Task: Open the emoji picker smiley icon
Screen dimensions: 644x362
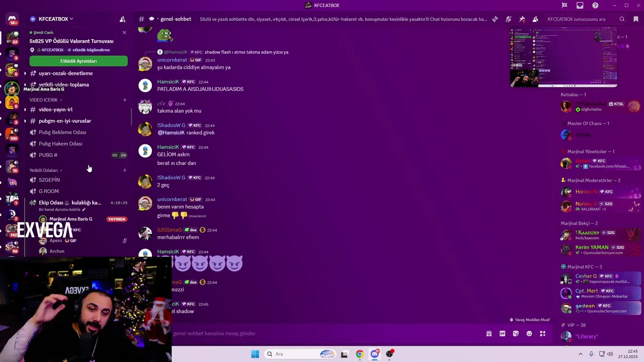Action: pos(529,333)
